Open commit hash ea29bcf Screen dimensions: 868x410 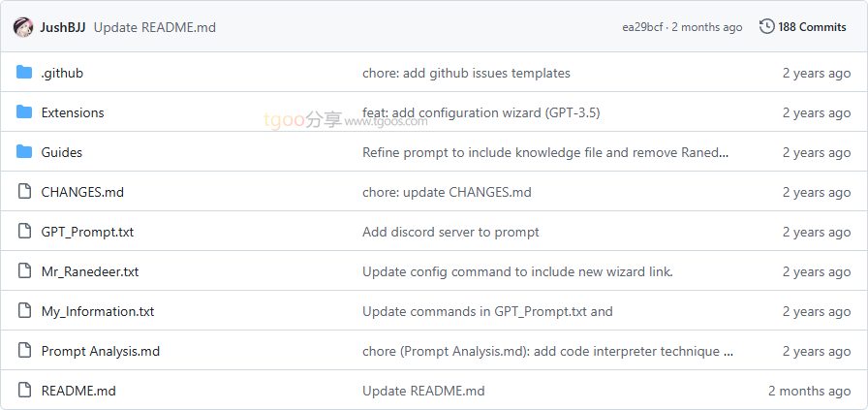(x=640, y=27)
